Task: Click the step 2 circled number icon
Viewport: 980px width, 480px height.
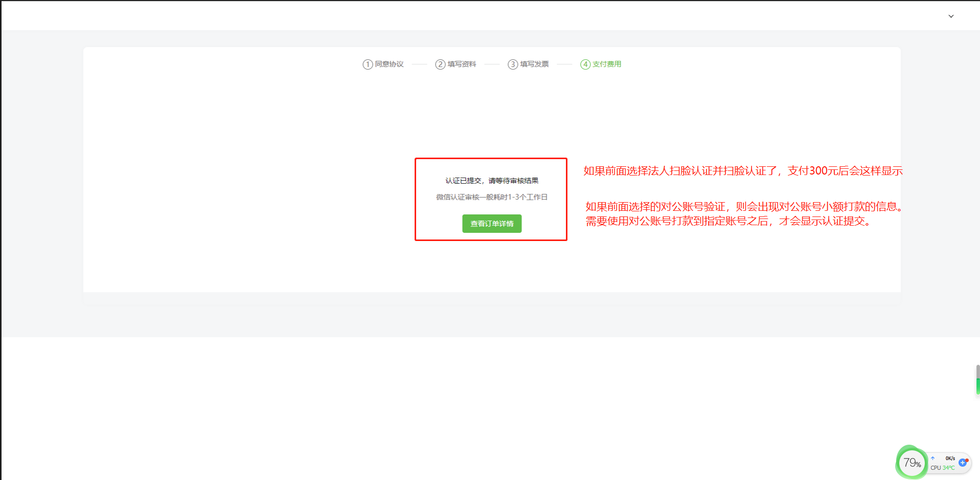Action: pos(440,64)
